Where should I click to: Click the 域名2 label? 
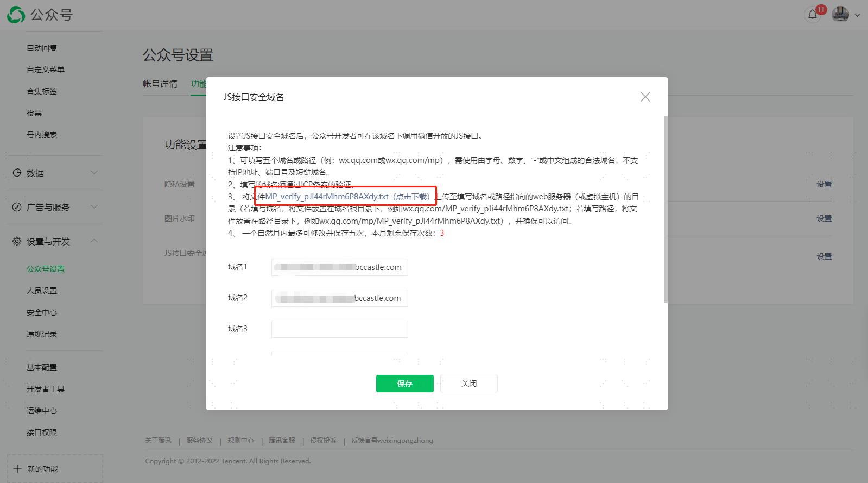(x=238, y=298)
